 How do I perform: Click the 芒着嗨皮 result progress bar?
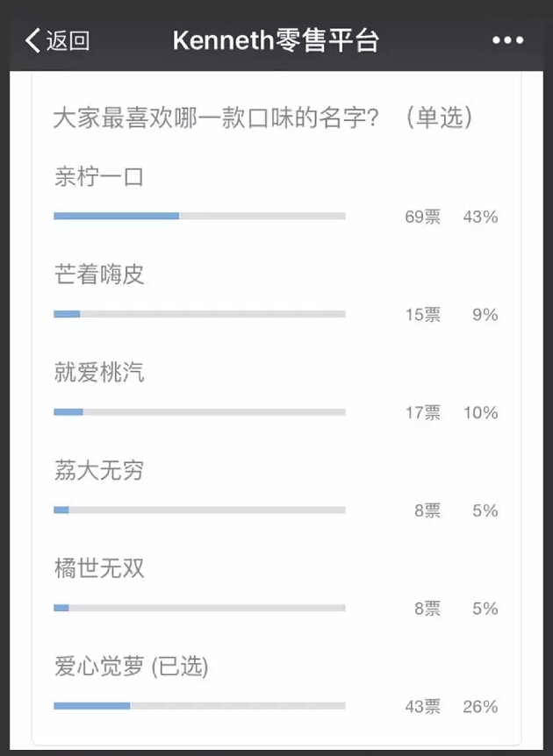pyautogui.click(x=199, y=314)
